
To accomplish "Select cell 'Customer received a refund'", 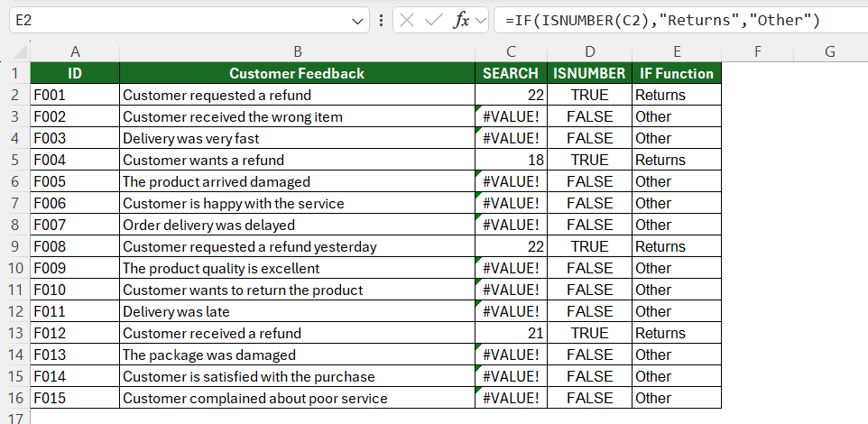I will click(297, 333).
